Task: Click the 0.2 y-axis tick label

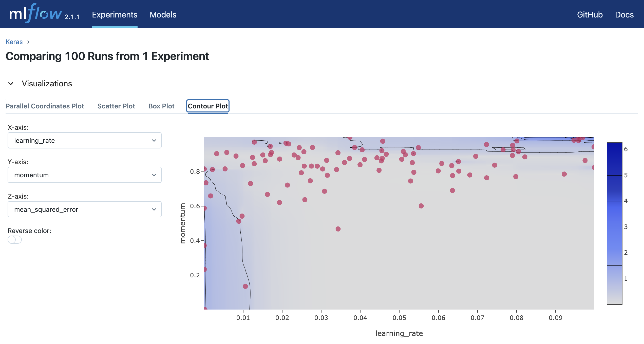Action: [x=195, y=275]
